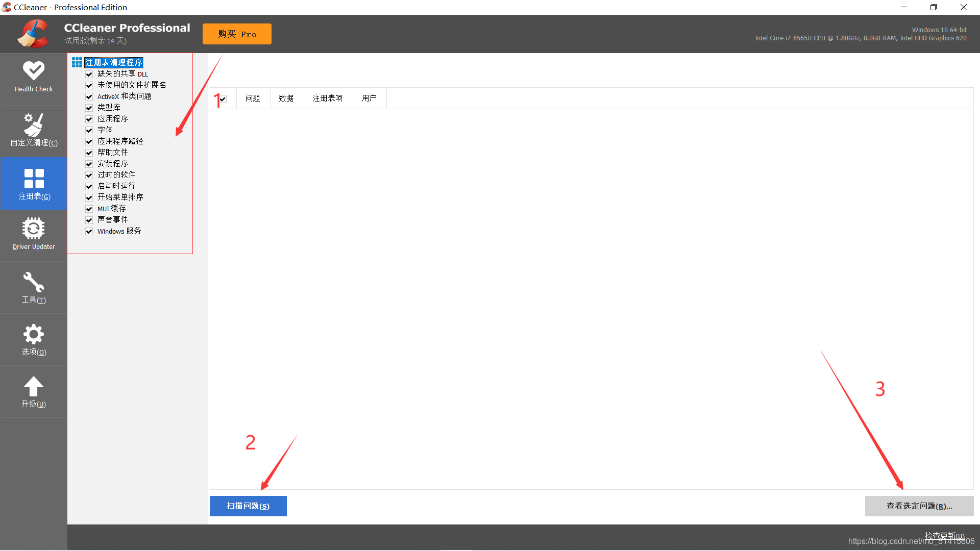Screen dimensions: 980x551
Task: Switch to 注册表表项 tab
Action: [328, 98]
